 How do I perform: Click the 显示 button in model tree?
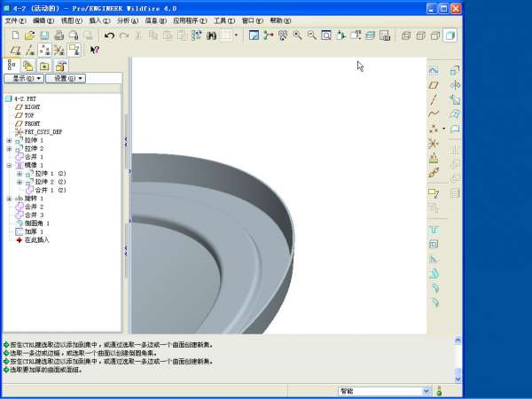pyautogui.click(x=24, y=78)
